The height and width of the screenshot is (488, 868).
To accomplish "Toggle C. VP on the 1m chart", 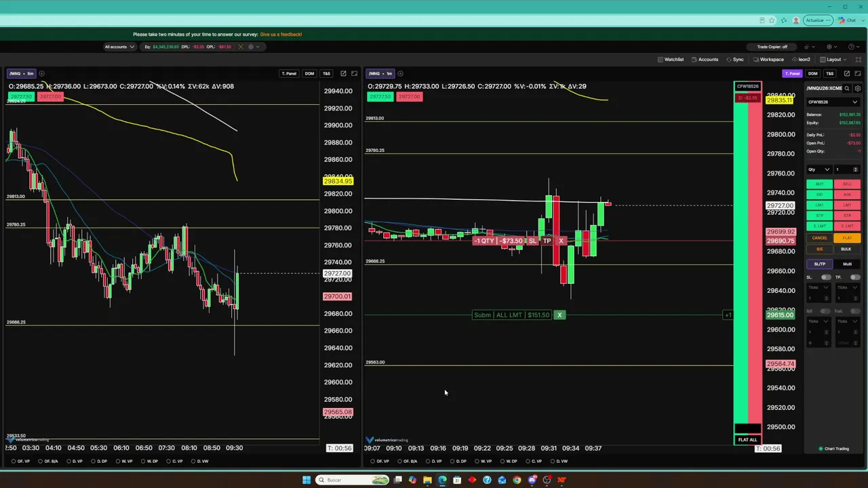I will click(x=534, y=462).
